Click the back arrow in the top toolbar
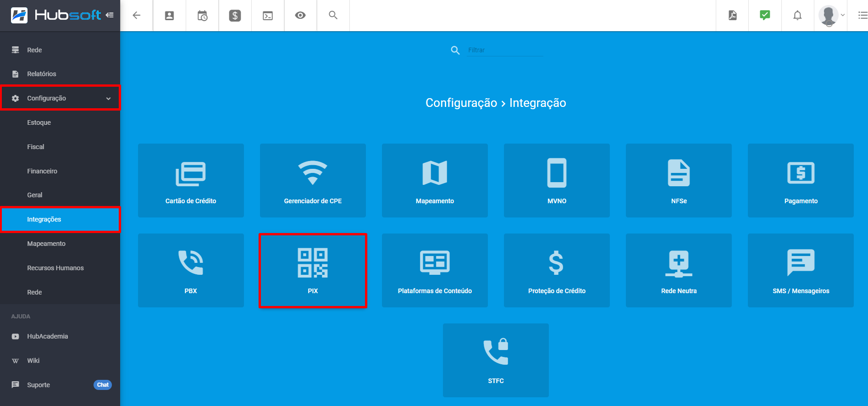Screen dimensions: 868x406 136,15
